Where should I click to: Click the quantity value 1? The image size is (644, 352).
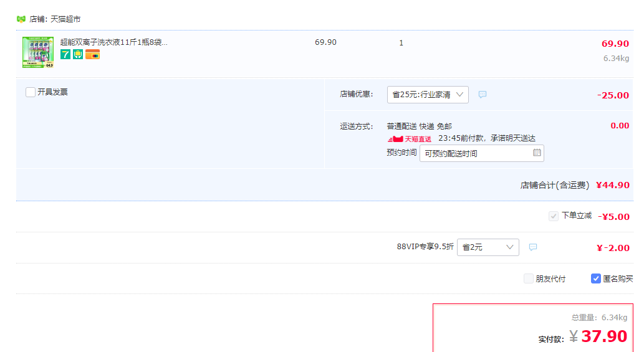click(x=401, y=42)
